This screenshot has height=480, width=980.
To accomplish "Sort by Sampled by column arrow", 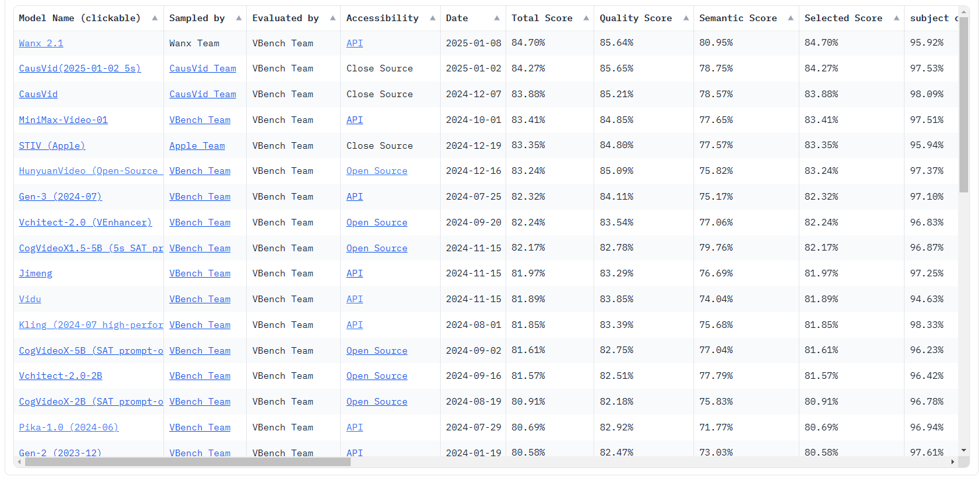I will point(238,19).
